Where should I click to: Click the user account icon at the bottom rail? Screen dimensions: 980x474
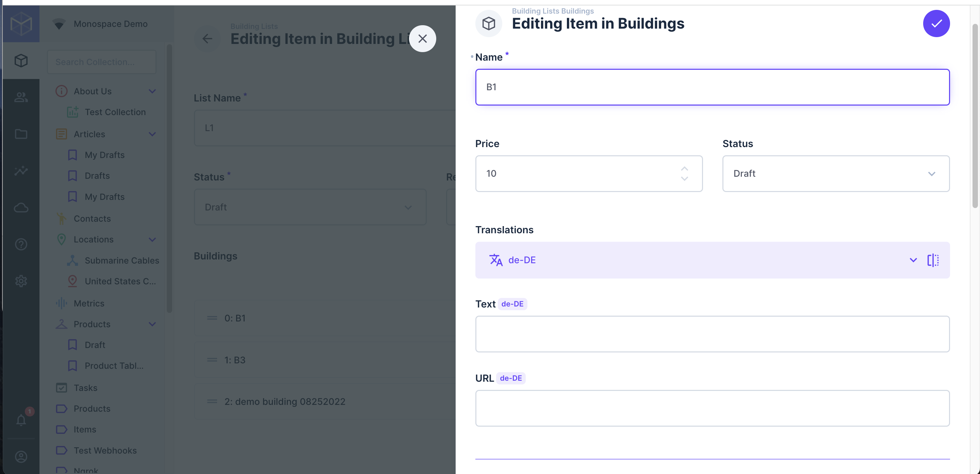click(21, 457)
